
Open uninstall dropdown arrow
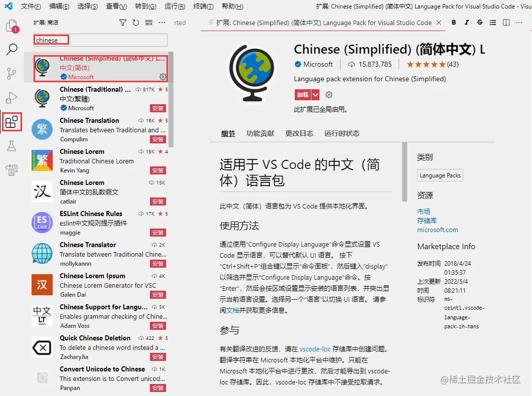click(315, 95)
